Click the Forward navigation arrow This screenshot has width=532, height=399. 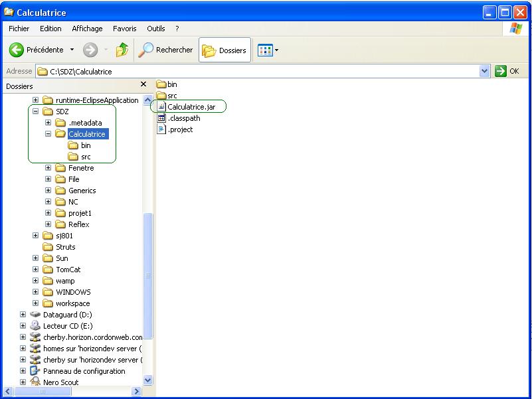click(x=90, y=50)
